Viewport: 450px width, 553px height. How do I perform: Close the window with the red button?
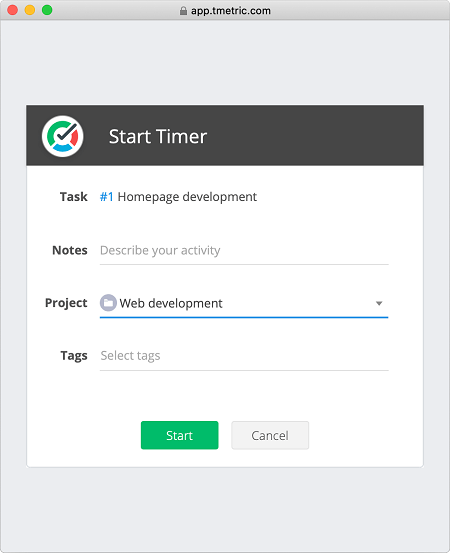[12, 10]
